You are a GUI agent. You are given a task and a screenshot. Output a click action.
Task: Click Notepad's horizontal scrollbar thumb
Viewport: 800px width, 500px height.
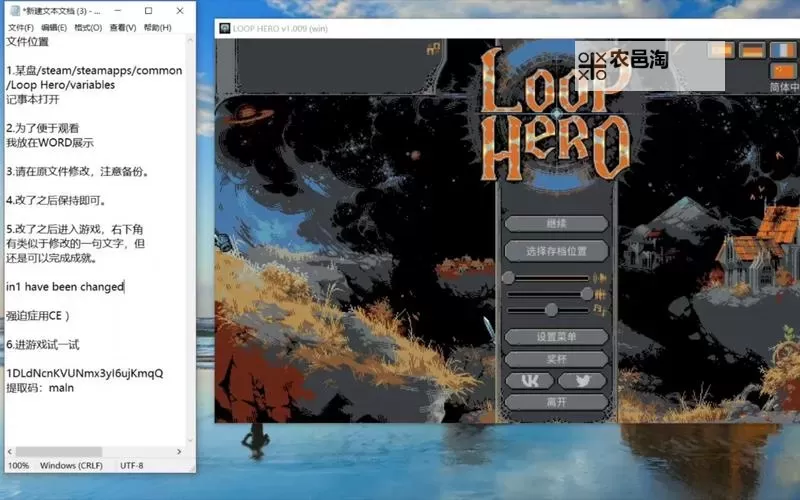[59, 452]
